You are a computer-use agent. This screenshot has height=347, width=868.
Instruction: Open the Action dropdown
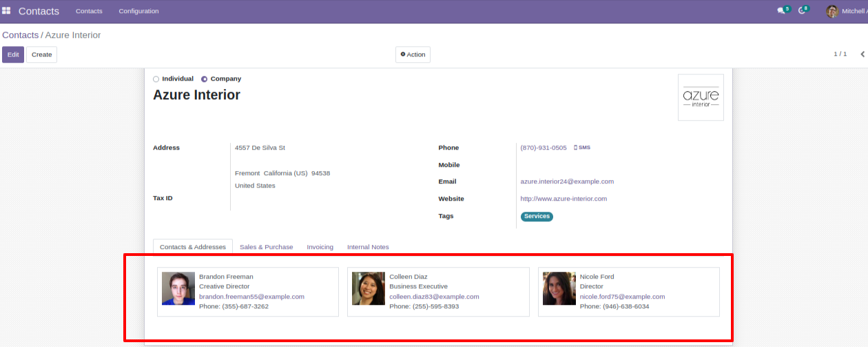[x=413, y=54]
